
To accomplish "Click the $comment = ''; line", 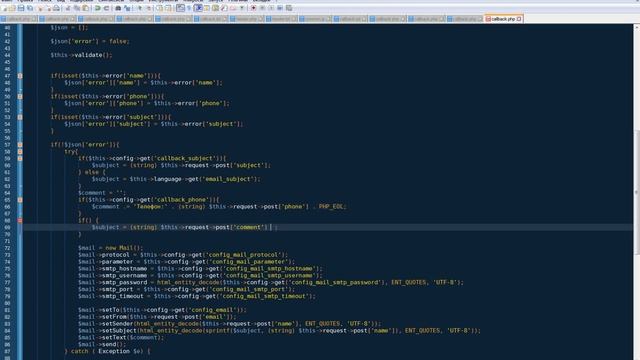I will [x=102, y=193].
